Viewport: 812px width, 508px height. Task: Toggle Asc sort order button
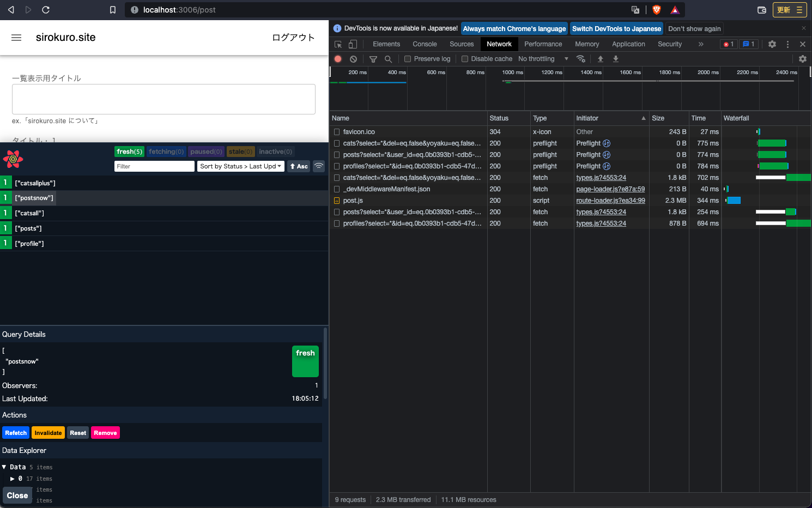299,166
